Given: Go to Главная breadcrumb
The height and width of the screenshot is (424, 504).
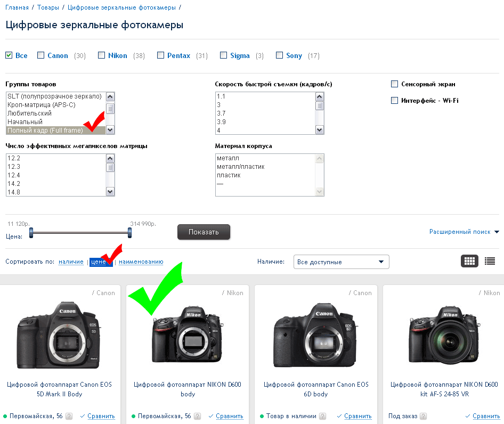Looking at the screenshot, I should [17, 7].
